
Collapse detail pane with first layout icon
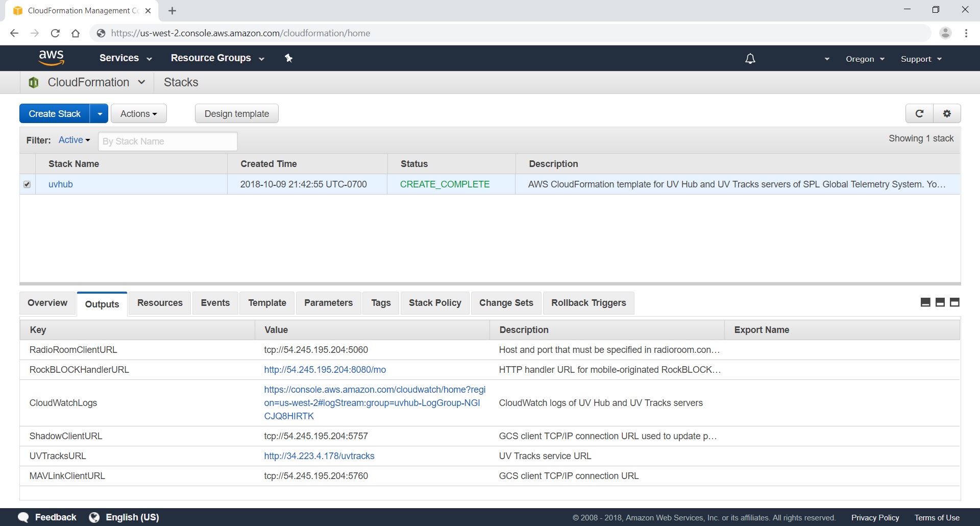point(925,302)
